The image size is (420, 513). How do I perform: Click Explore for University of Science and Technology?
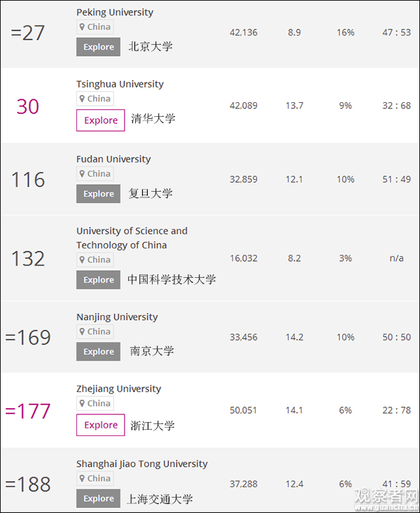pos(99,280)
